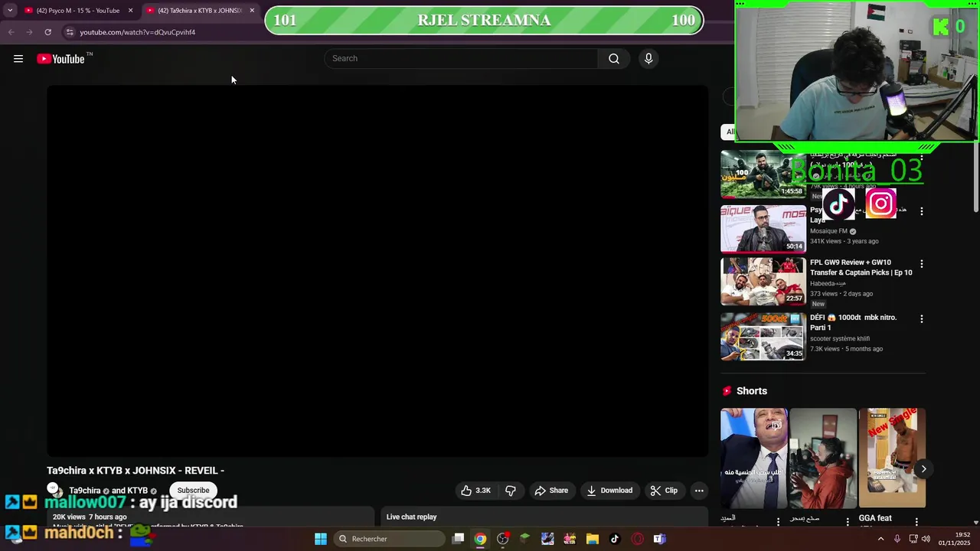Open the YouTube guide hamburger menu

[18, 59]
